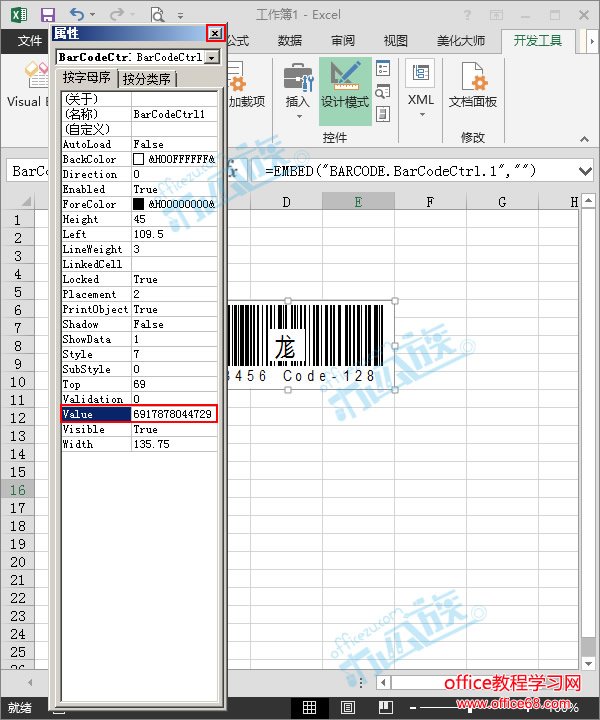Switch to the Review (审阅) tab

click(x=343, y=41)
